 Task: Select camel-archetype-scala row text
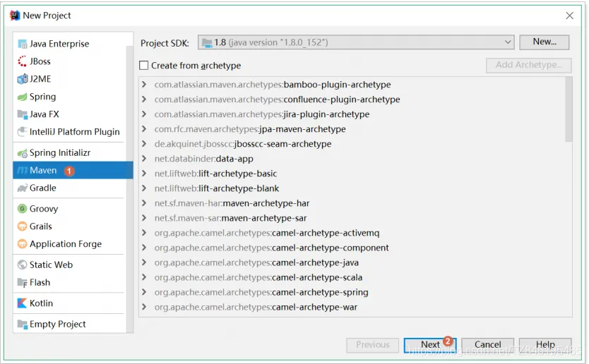(258, 277)
